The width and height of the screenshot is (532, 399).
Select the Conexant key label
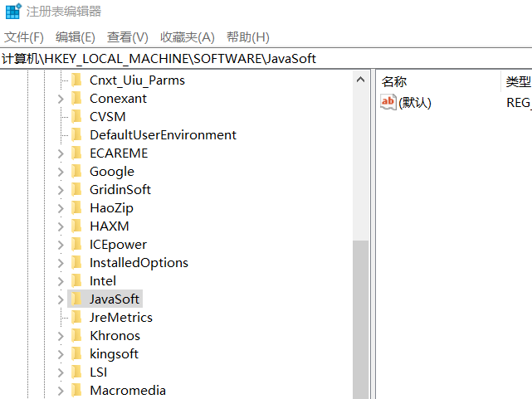(x=118, y=99)
